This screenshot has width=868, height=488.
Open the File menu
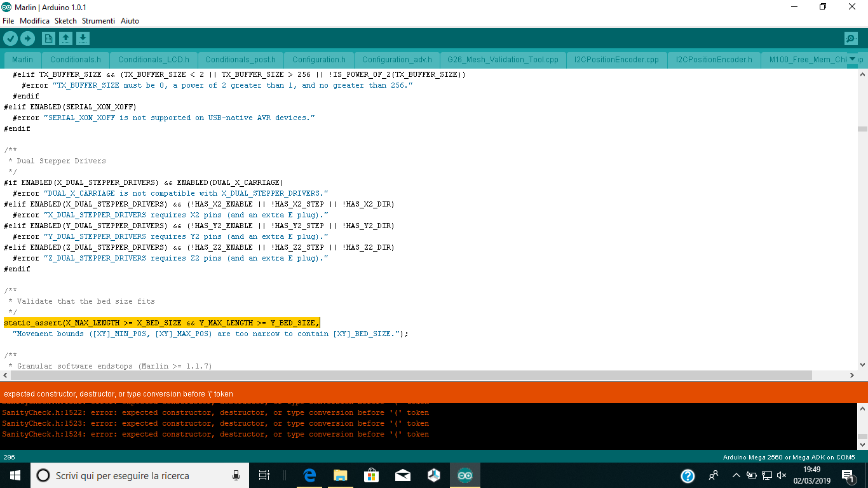[8, 21]
